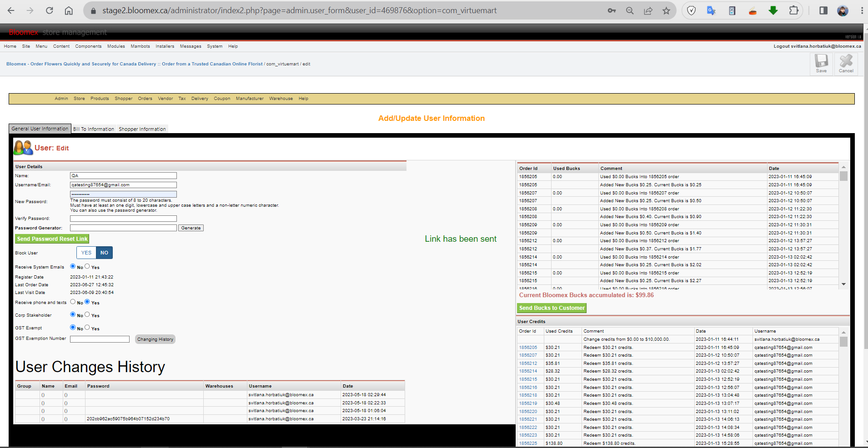Select Yes for Receive System Emails
868x448 pixels.
[87, 266]
